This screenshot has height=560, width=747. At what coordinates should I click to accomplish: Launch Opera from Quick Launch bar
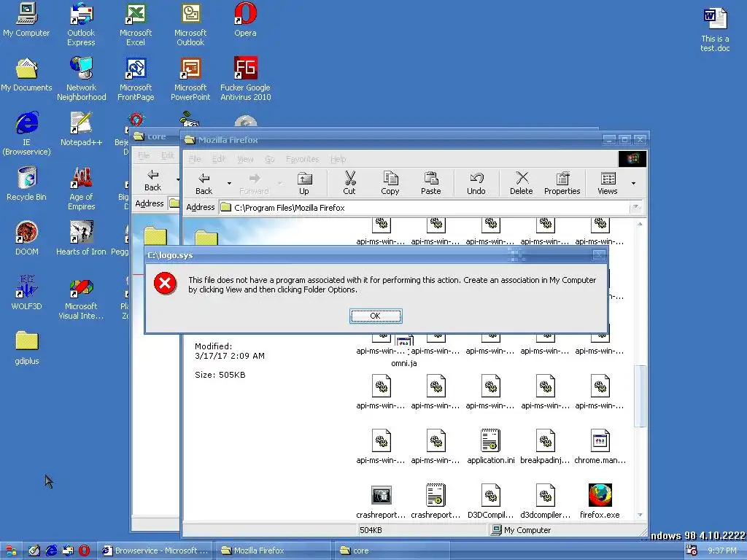click(85, 551)
